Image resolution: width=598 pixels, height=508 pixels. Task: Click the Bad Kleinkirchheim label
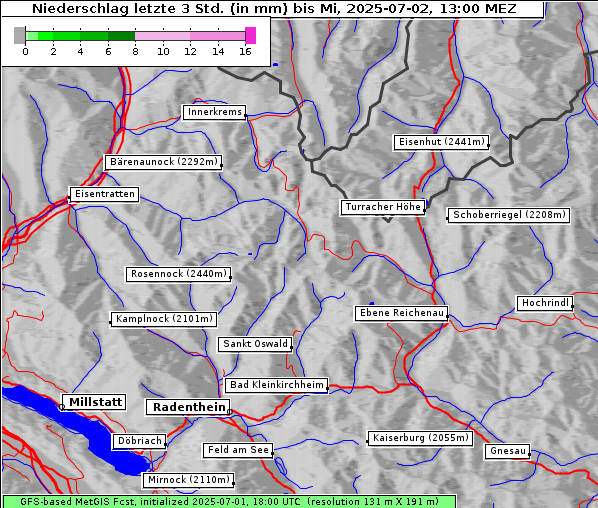tap(276, 385)
